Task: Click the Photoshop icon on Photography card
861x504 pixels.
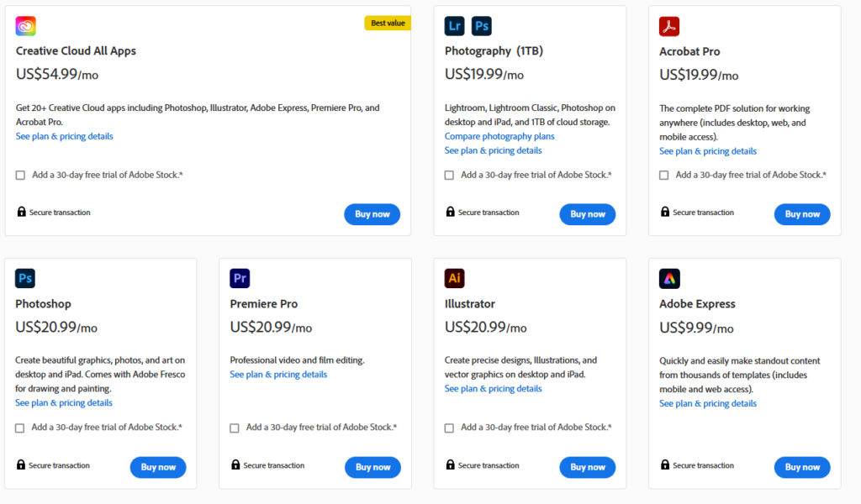Action: 482,26
